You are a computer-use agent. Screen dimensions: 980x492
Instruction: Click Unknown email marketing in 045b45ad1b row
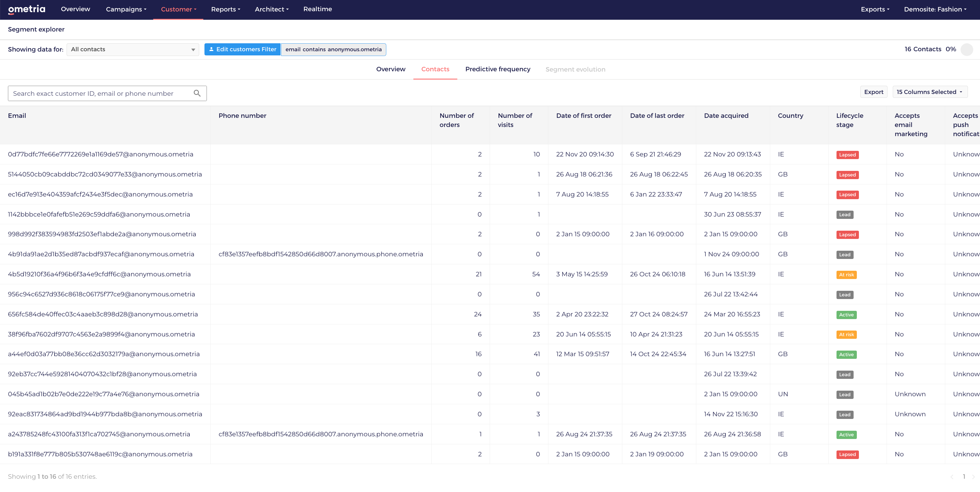[x=910, y=394]
